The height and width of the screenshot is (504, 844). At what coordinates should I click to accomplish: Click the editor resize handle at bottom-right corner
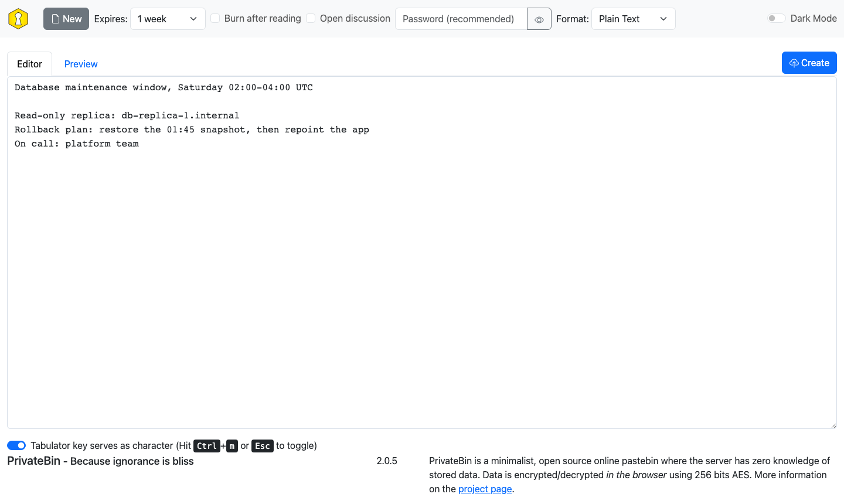click(x=833, y=425)
